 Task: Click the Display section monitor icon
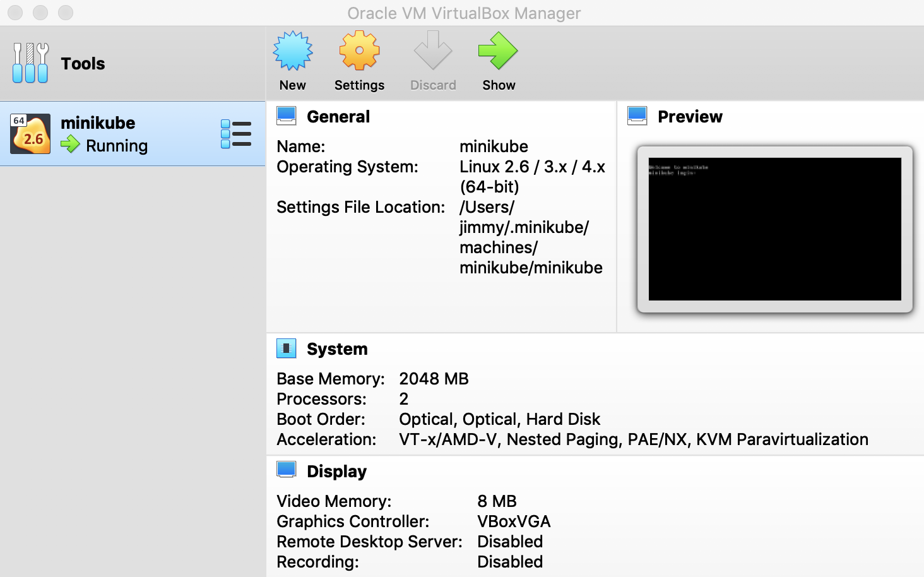[x=287, y=470]
